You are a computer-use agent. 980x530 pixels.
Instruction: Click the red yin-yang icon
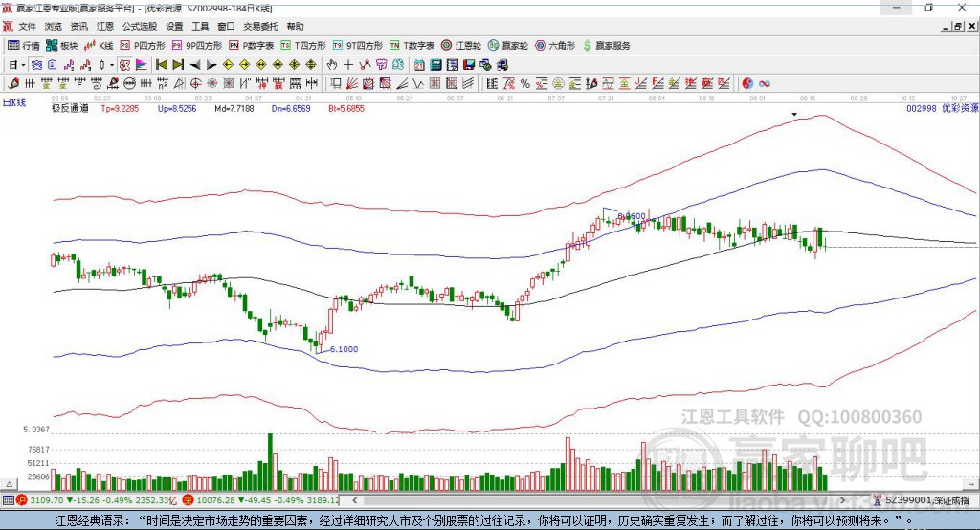[x=746, y=83]
